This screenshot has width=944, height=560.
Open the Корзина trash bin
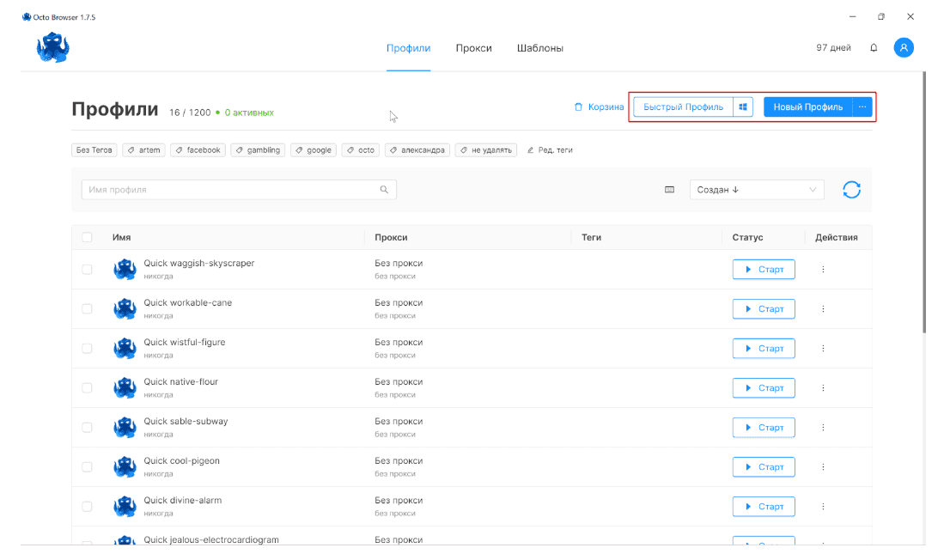tap(599, 107)
